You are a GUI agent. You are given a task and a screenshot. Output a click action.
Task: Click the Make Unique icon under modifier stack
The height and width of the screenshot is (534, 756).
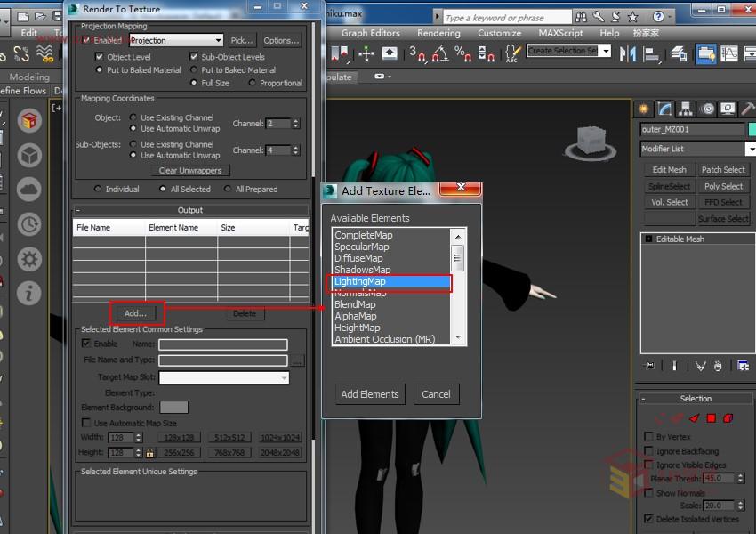(x=701, y=366)
